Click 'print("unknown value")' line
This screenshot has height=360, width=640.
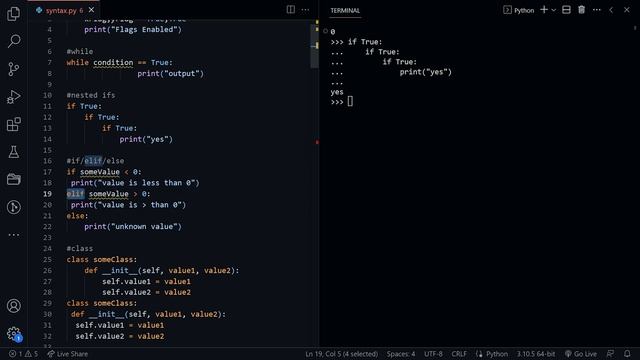click(x=133, y=227)
